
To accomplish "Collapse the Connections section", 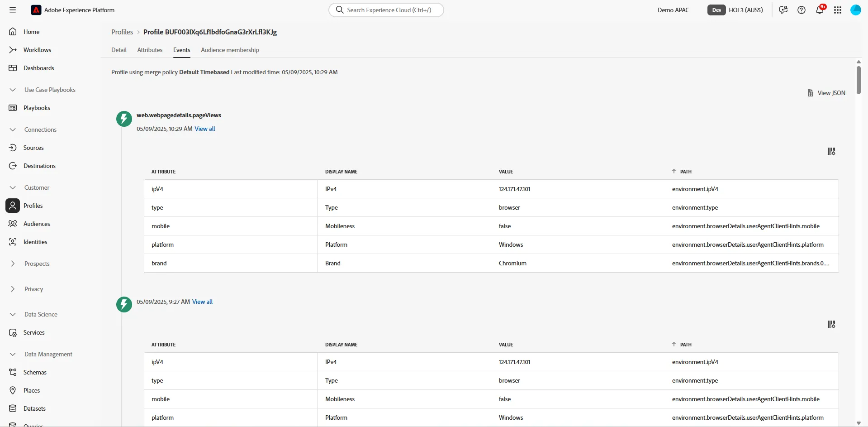I will 13,130.
